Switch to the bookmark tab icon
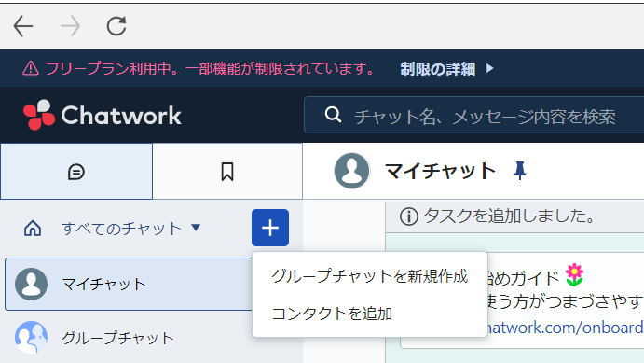Image resolution: width=644 pixels, height=363 pixels. 227,172
